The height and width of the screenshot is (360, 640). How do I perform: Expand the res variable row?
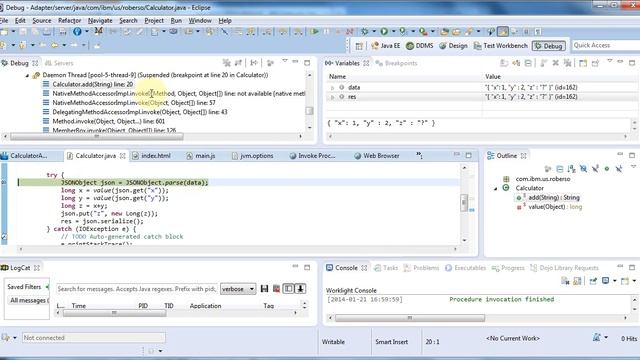[333, 97]
